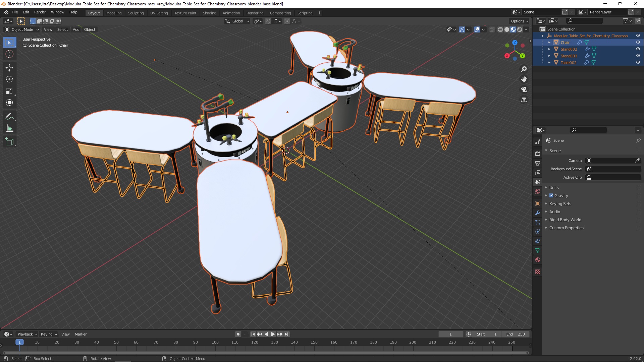Select the Rotate tool
This screenshot has width=644, height=362.
tap(9, 79)
